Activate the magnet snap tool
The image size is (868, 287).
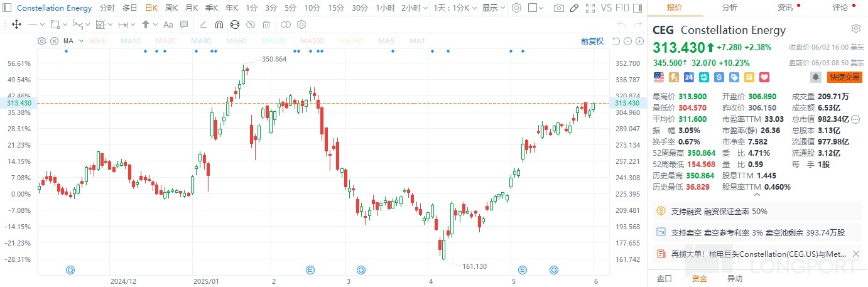point(219,24)
